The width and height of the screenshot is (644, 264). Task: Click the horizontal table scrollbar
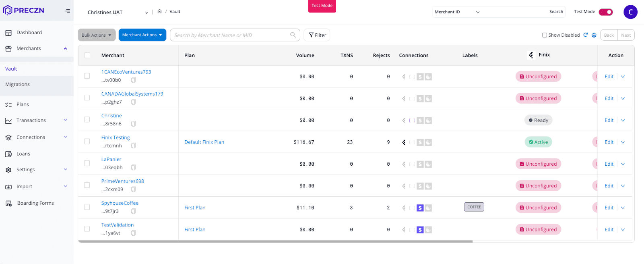click(275, 241)
